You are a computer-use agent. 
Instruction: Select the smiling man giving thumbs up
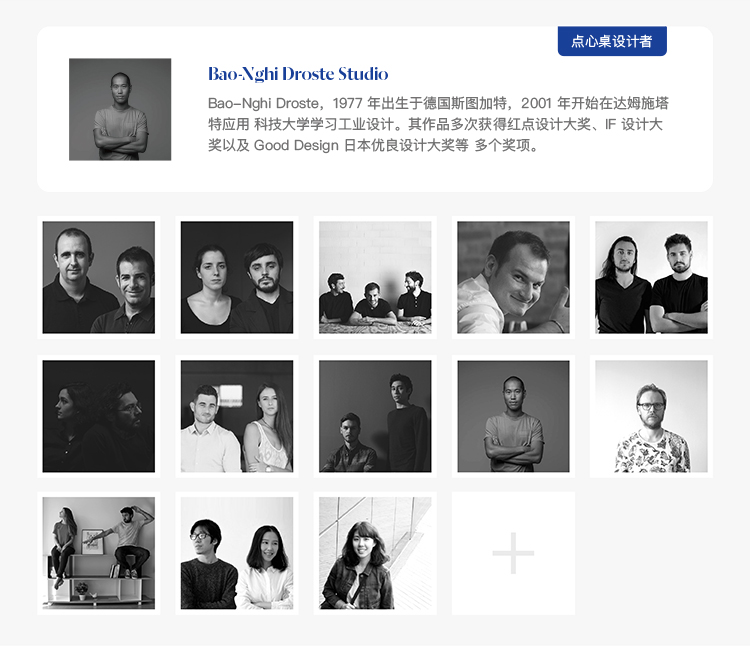pos(513,277)
